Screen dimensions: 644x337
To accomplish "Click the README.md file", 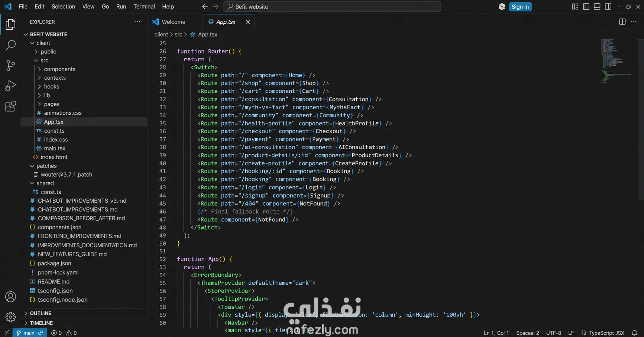I will click(x=54, y=282).
